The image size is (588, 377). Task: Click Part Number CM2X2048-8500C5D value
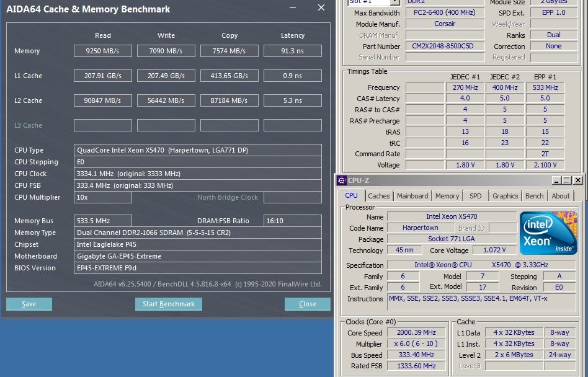[445, 46]
